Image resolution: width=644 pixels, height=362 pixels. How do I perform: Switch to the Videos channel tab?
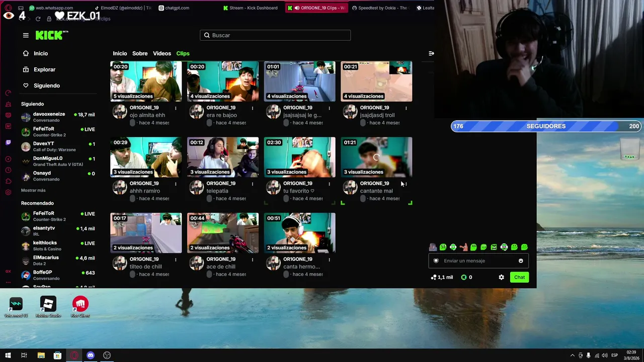coord(162,53)
